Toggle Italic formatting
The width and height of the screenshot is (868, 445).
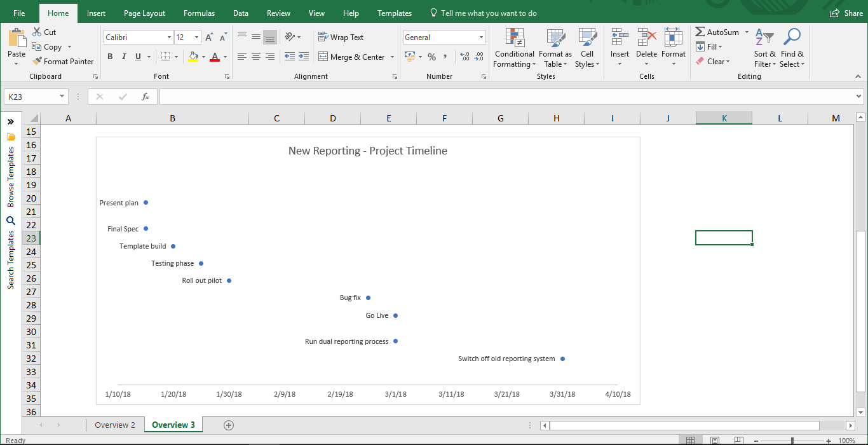point(124,57)
